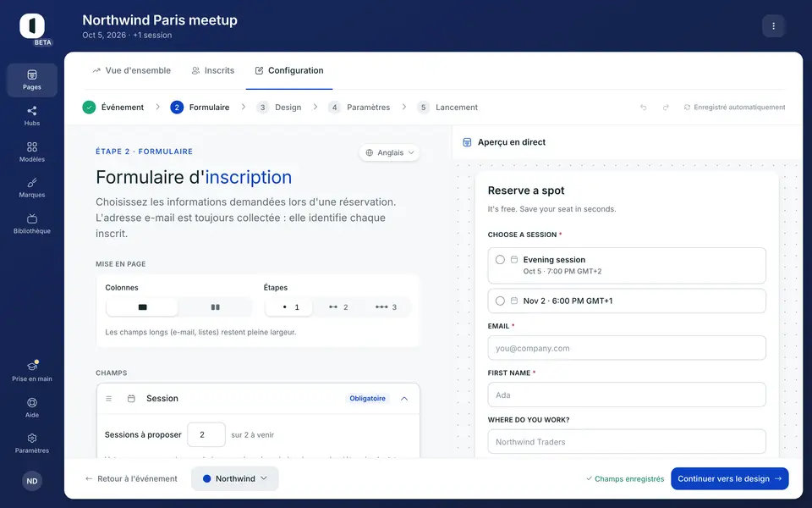Click the Aperçu en direct panel icon
This screenshot has height=508, width=812.
[467, 142]
